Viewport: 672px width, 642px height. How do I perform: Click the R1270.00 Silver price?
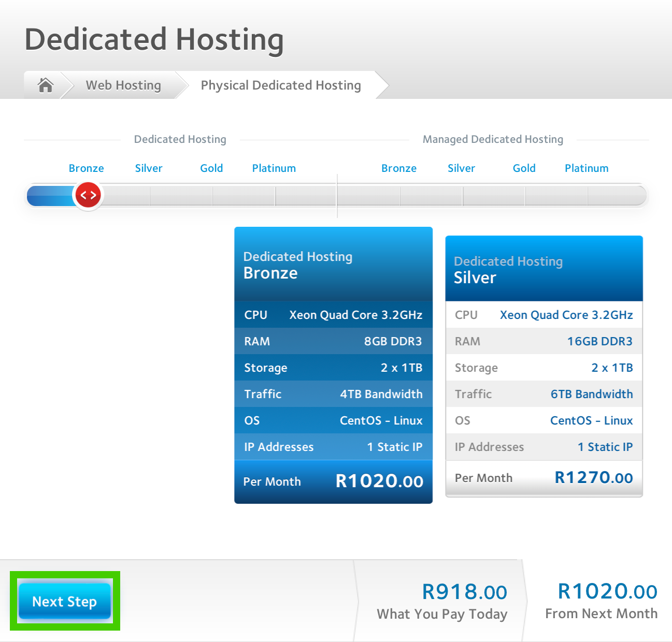click(593, 477)
